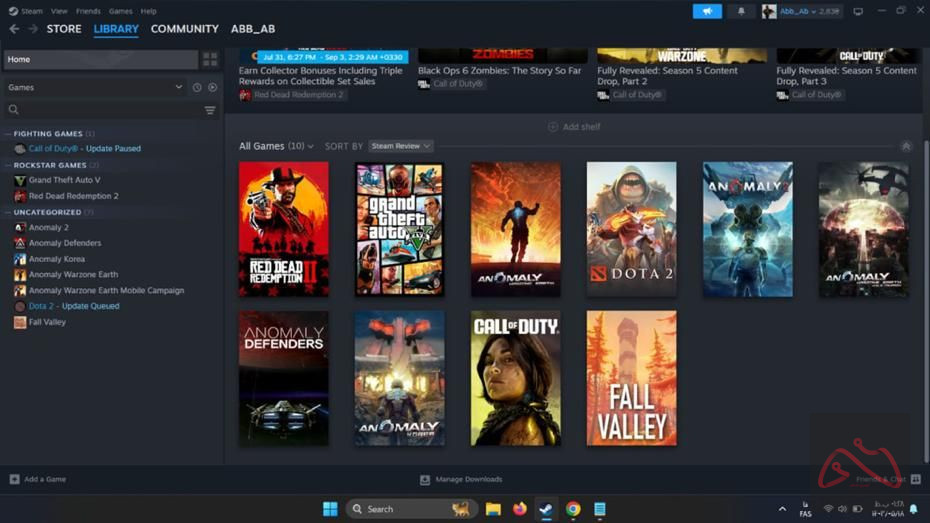The image size is (930, 523).
Task: Open Grand Theft Auto V cover
Action: click(399, 229)
